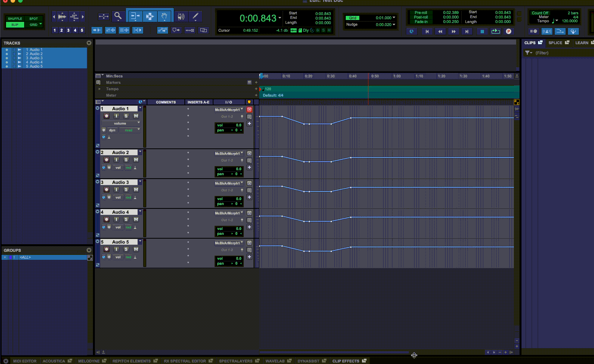Select the Scrubber speaker tool

181,16
